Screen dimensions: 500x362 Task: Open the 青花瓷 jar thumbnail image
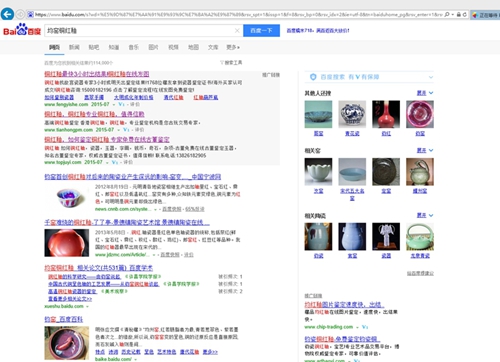[352, 114]
